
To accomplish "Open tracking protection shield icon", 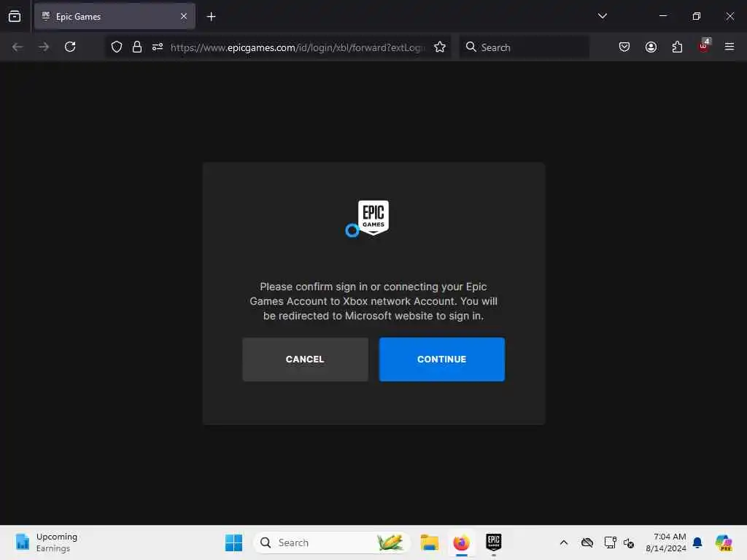I will [117, 47].
